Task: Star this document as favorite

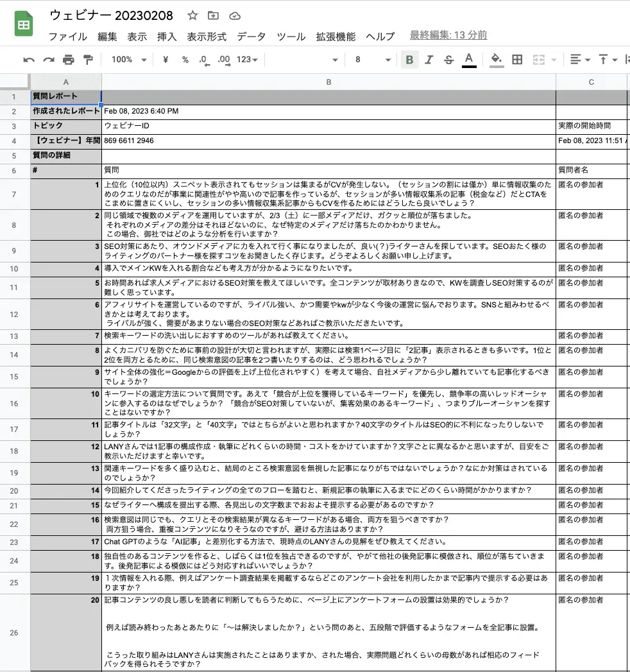Action: point(193,15)
